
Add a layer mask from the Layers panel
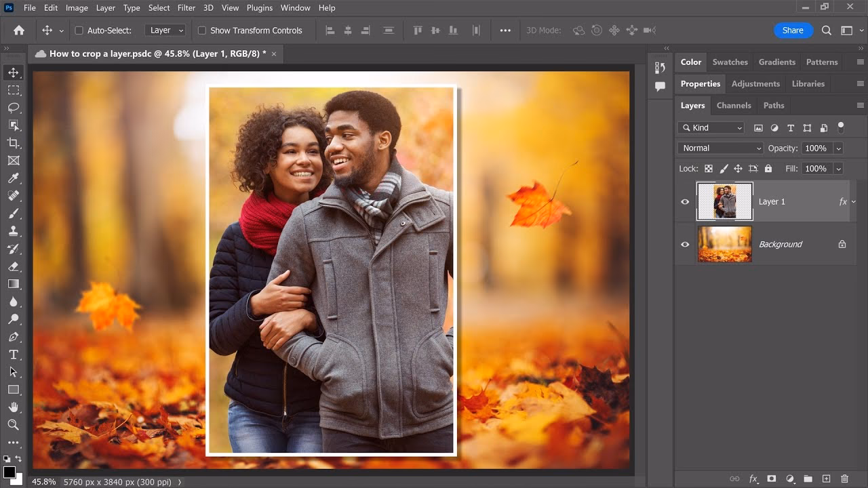click(x=772, y=479)
